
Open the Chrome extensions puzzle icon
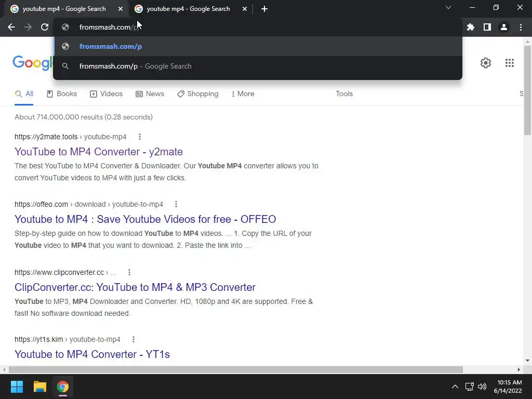(x=471, y=27)
